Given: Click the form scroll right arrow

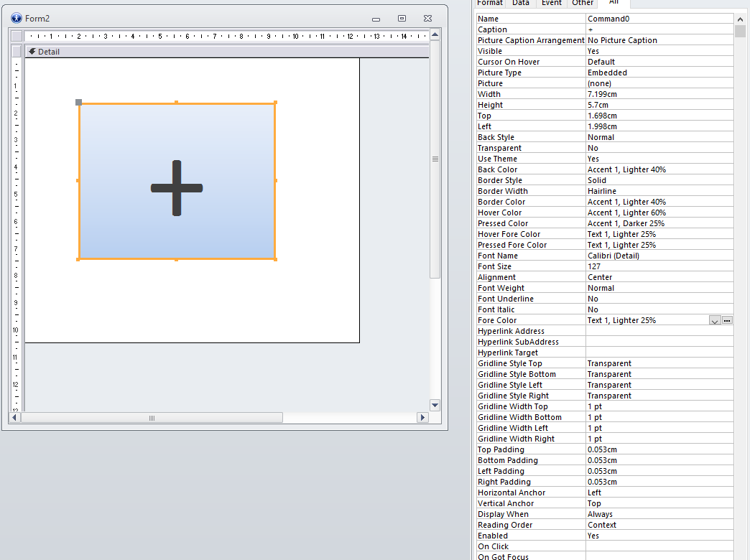Looking at the screenshot, I should click(x=422, y=418).
